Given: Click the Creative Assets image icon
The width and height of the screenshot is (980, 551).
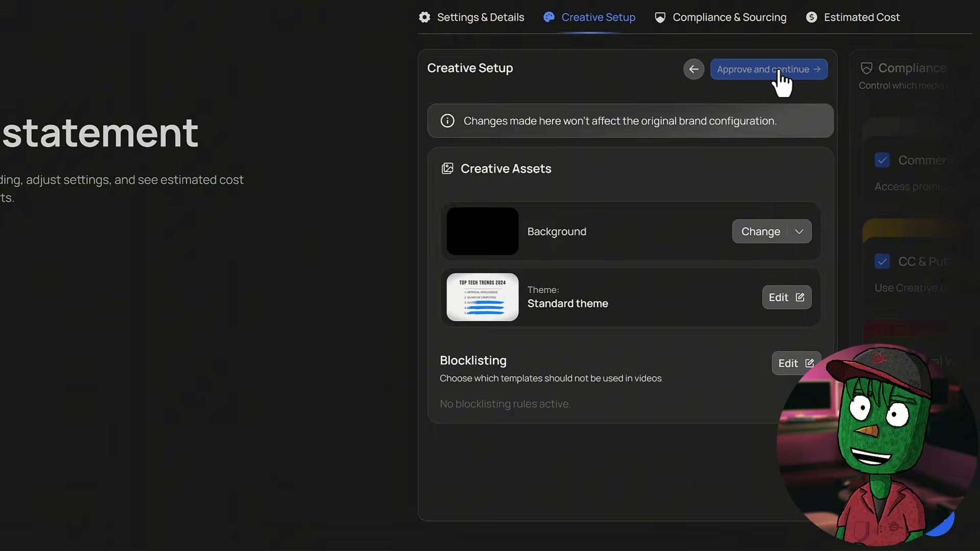Looking at the screenshot, I should 447,168.
